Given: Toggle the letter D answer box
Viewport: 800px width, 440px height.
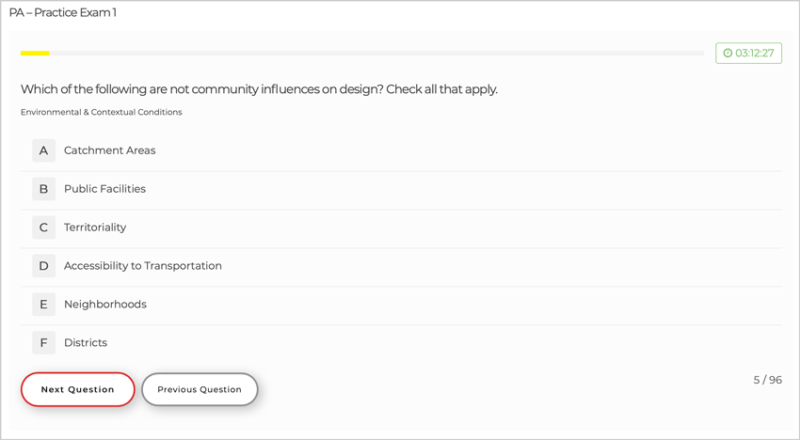Looking at the screenshot, I should coord(43,266).
